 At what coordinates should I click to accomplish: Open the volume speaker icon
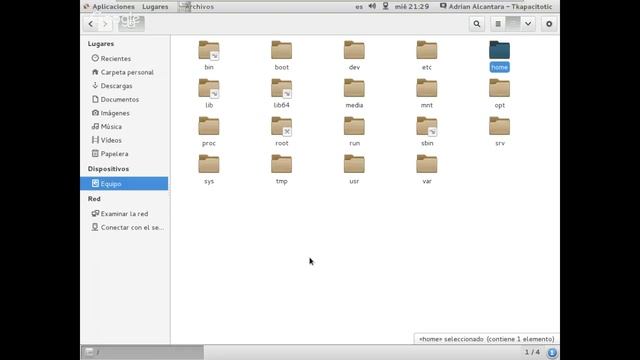point(372,6)
